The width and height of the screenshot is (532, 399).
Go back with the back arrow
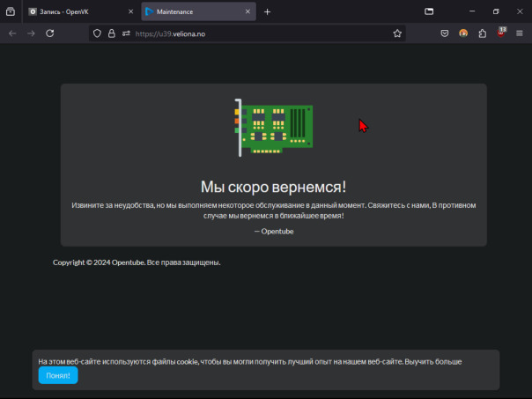coord(12,33)
